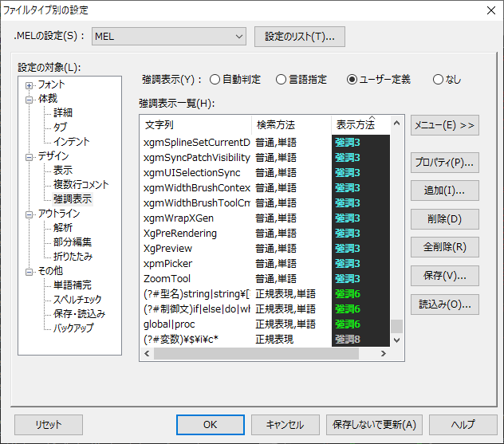Click the 追加(I)... button
Screen dimensions: 504x444
tap(445, 191)
